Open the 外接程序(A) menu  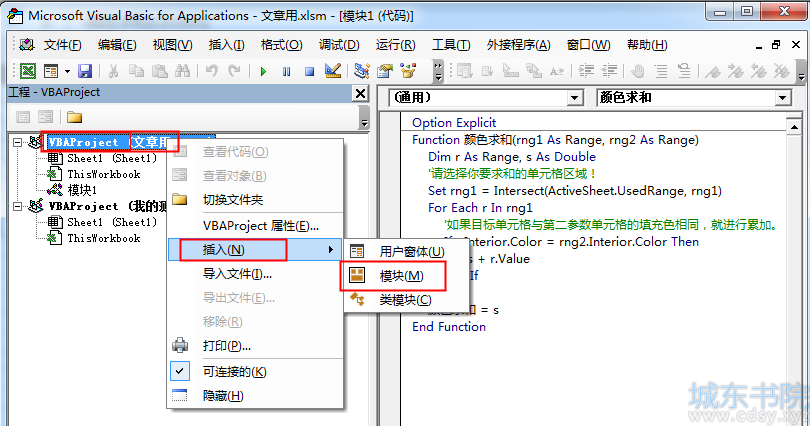pos(519,45)
